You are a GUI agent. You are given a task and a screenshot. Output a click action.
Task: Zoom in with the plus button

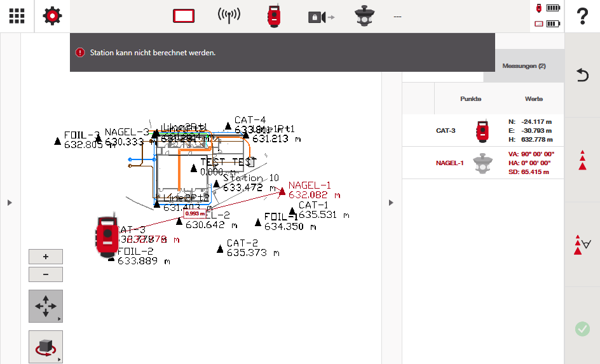[46, 257]
